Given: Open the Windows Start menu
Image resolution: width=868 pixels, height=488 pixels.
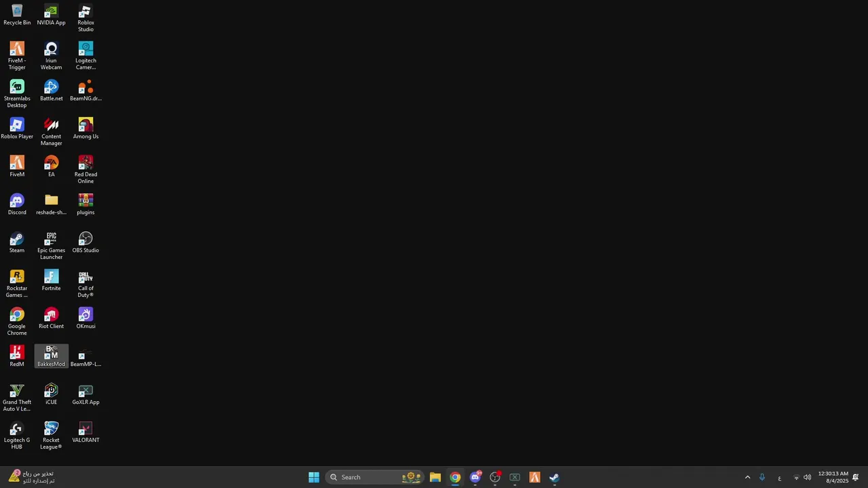Looking at the screenshot, I should click(314, 477).
